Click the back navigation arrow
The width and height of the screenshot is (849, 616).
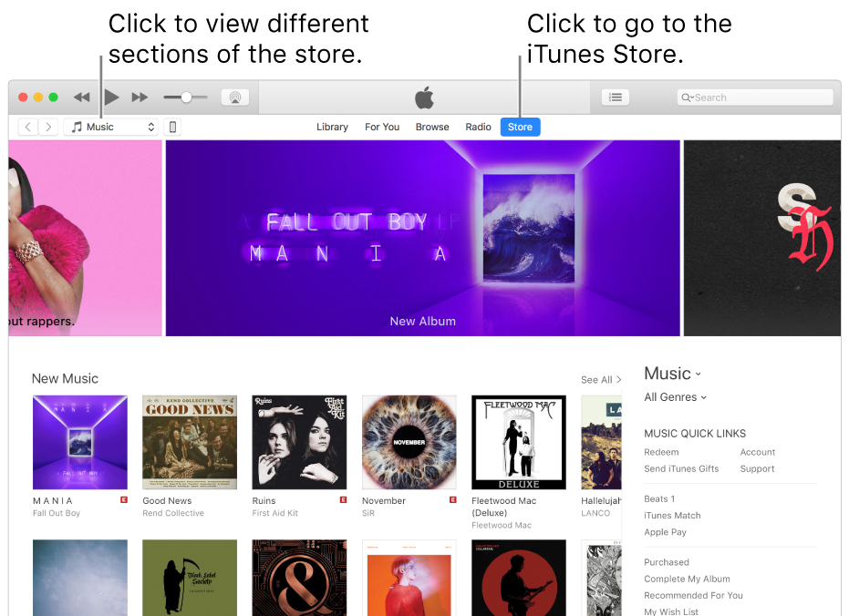(28, 127)
